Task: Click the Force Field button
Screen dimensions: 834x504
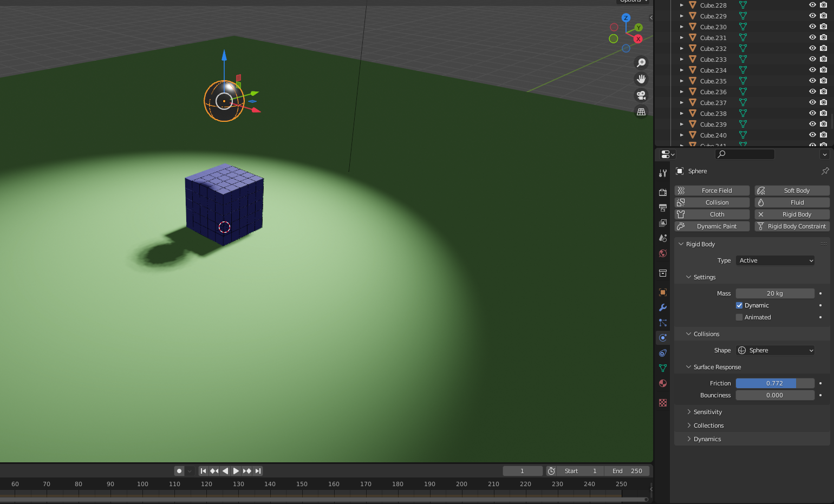Action: [712, 191]
